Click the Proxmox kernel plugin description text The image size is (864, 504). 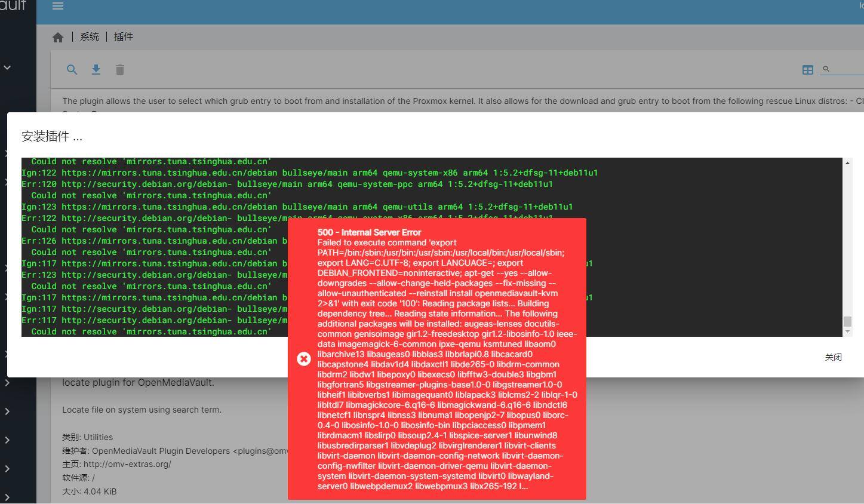463,101
